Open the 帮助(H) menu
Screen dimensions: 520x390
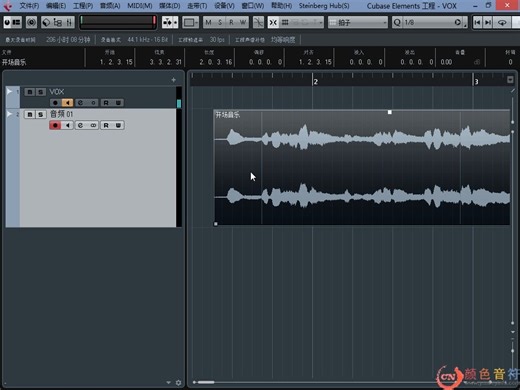point(281,6)
